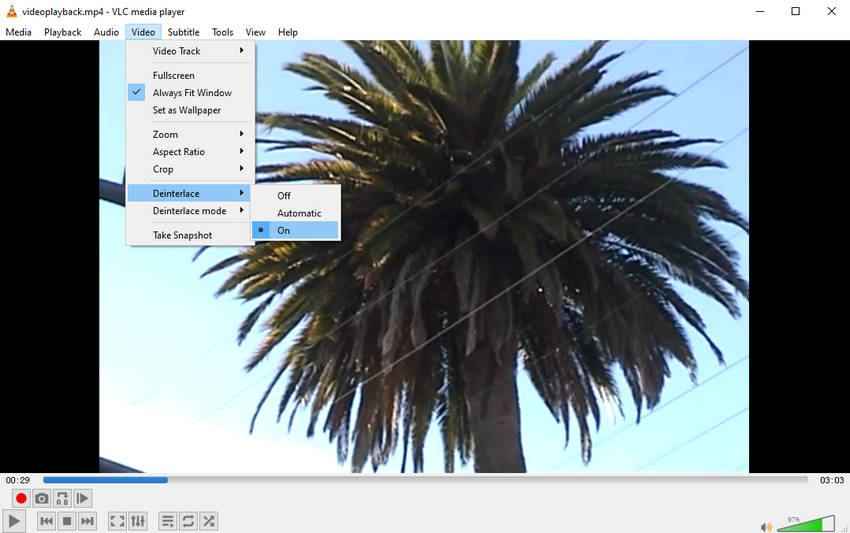Open the Deinterlace submenu entry
Image resolution: width=850 pixels, height=533 pixels.
[190, 194]
